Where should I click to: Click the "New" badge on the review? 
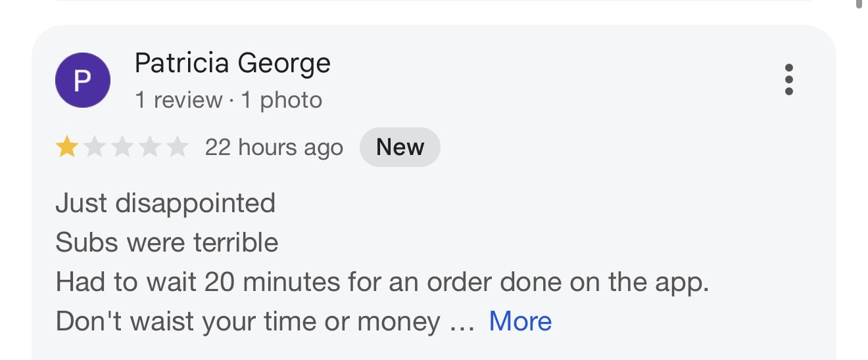click(400, 147)
